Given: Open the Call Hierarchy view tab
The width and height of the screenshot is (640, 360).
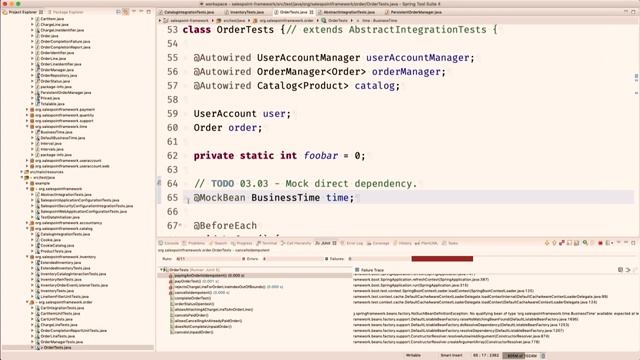Looking at the screenshot, I should pyautogui.click(x=296, y=243).
